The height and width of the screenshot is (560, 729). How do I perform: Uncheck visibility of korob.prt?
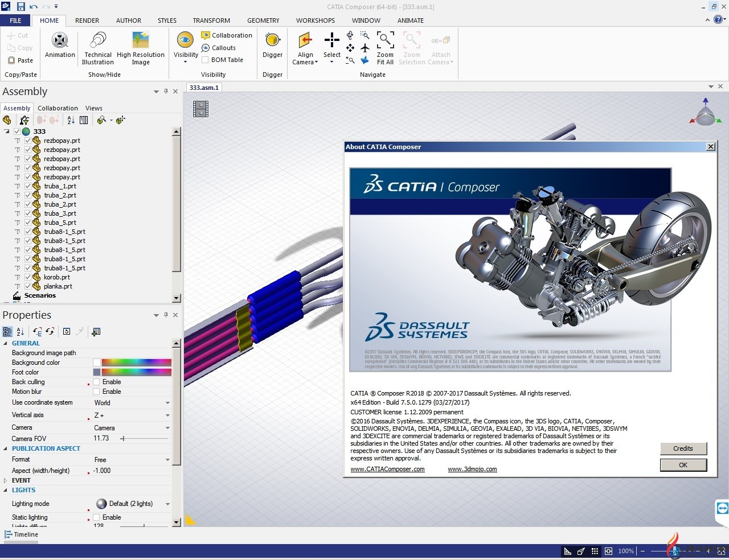point(27,277)
